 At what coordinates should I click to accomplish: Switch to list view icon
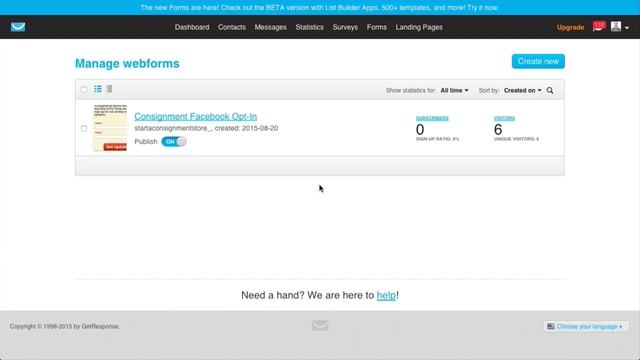pyautogui.click(x=98, y=89)
